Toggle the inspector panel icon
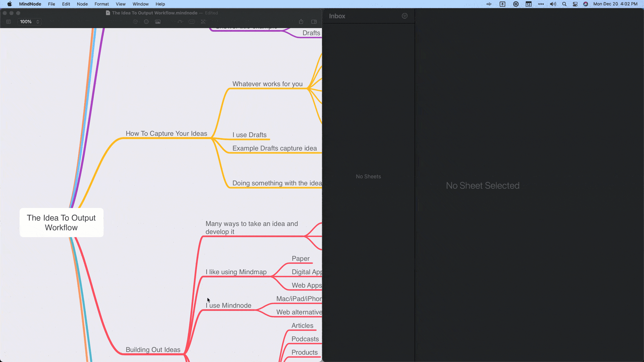This screenshot has height=362, width=644. [x=314, y=22]
